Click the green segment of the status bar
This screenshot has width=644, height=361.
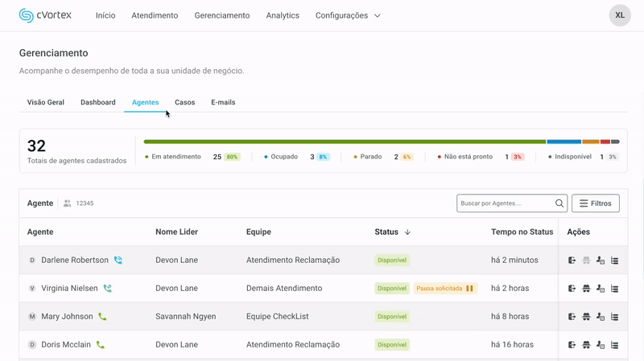click(x=345, y=142)
